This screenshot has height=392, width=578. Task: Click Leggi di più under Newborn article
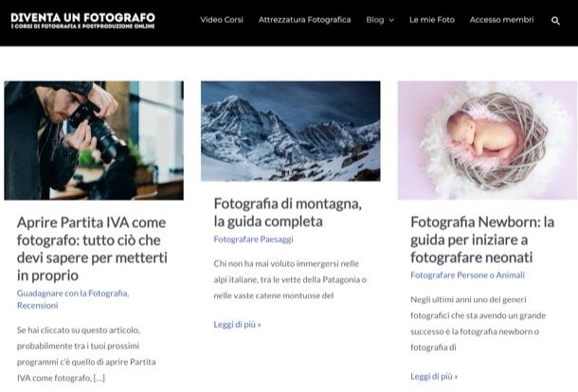[434, 376]
